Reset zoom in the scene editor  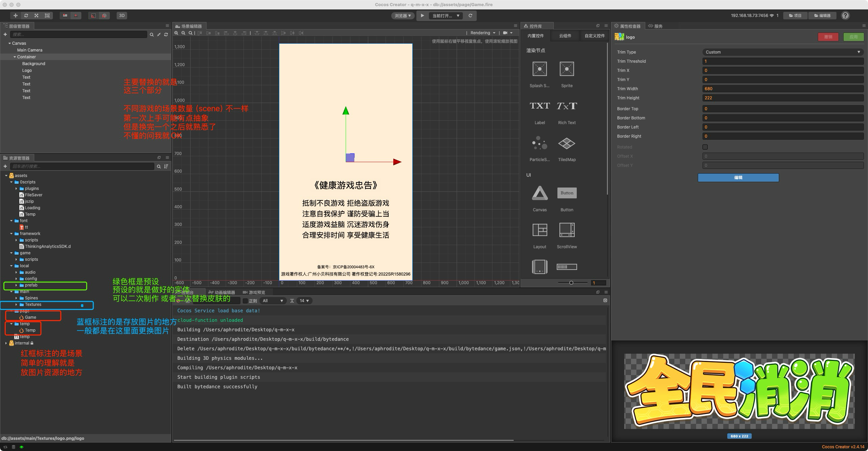tap(191, 33)
